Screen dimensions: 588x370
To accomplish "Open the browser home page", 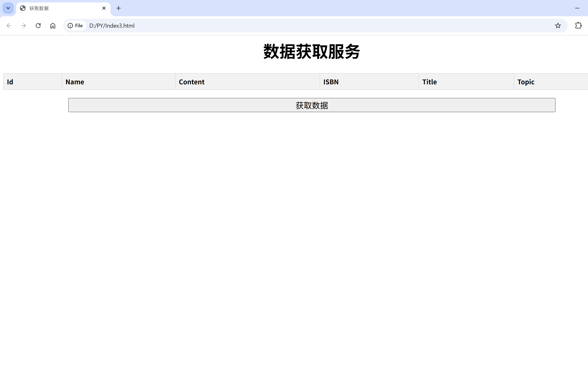I will (x=53, y=26).
